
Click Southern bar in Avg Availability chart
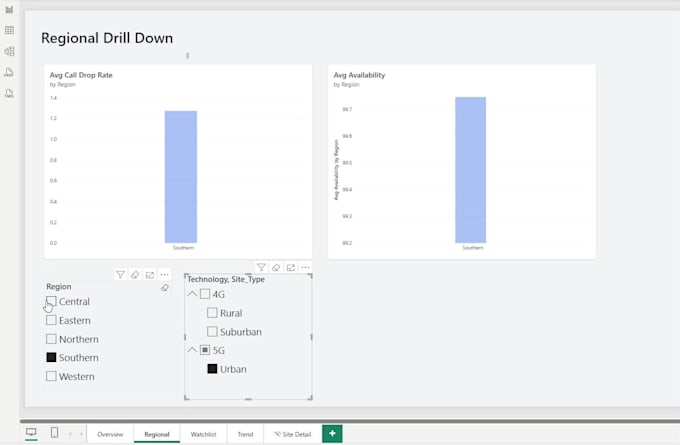(x=471, y=170)
